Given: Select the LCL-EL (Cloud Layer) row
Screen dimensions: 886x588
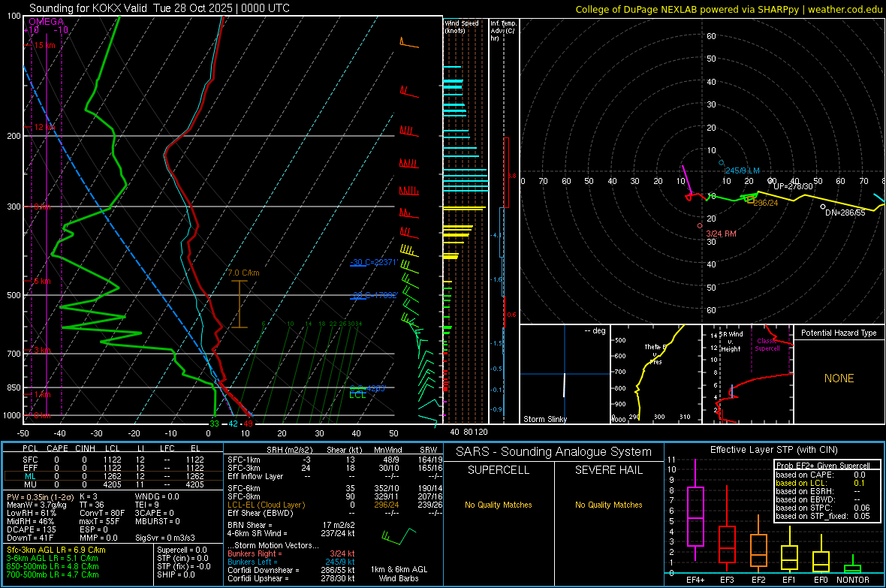Looking at the screenshot, I should [x=335, y=505].
